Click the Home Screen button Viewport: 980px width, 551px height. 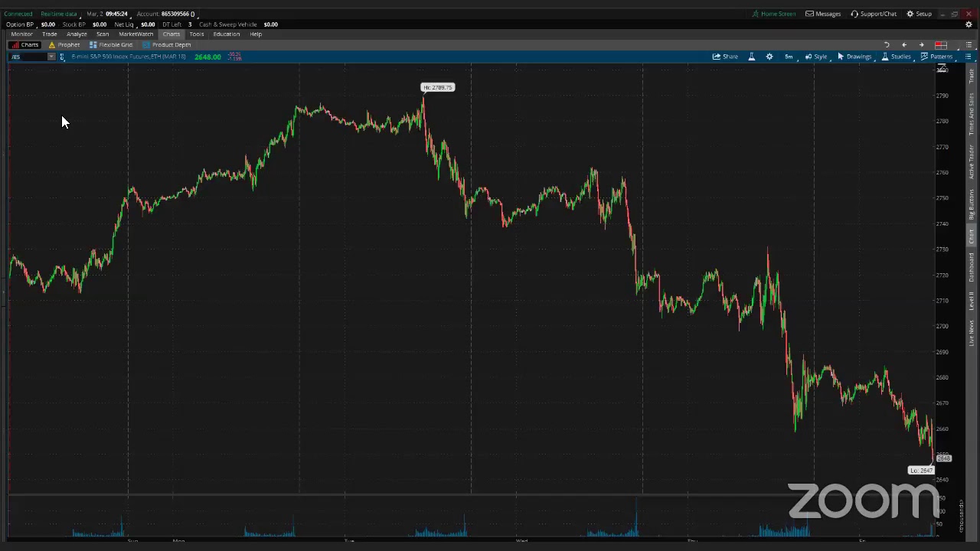[773, 14]
